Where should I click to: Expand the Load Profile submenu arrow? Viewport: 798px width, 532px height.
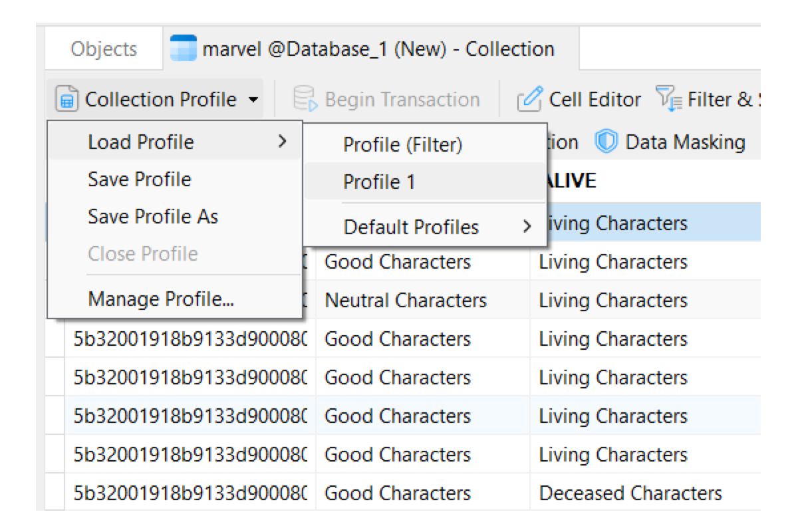pos(283,141)
